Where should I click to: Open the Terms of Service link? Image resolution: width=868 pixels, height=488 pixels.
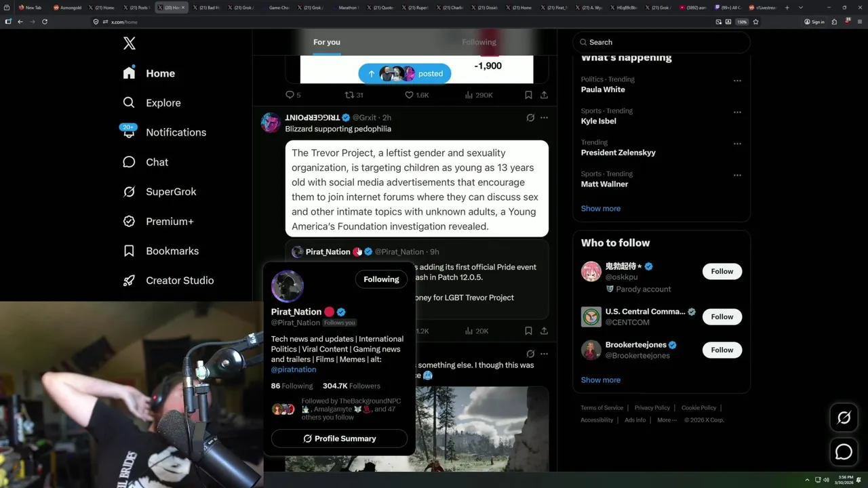pyautogui.click(x=601, y=408)
